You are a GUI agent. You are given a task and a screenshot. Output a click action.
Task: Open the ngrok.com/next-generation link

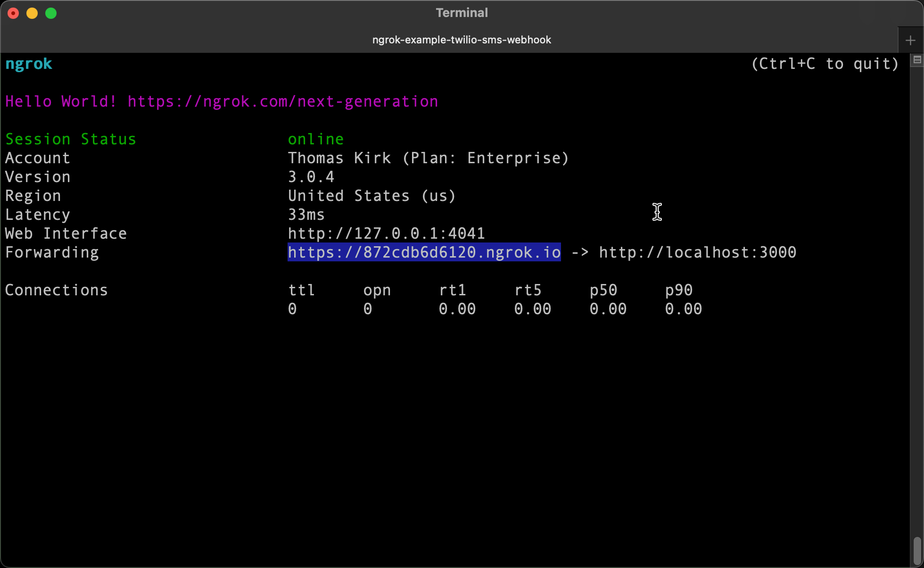coord(283,101)
